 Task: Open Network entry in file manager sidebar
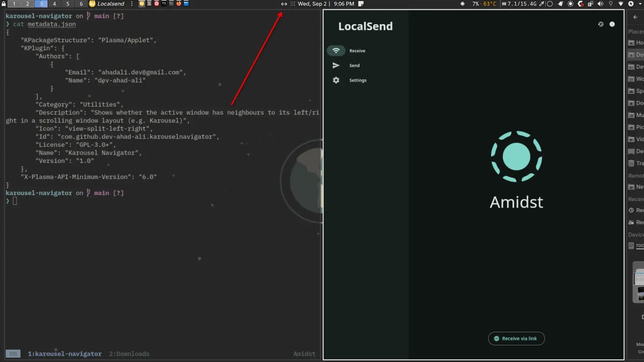pyautogui.click(x=636, y=187)
